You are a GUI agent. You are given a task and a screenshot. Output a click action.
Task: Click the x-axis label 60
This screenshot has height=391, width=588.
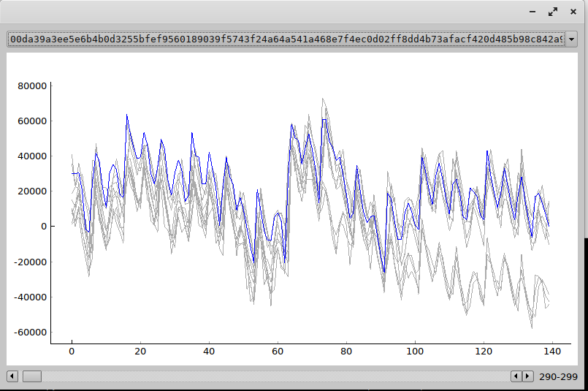pos(278,352)
